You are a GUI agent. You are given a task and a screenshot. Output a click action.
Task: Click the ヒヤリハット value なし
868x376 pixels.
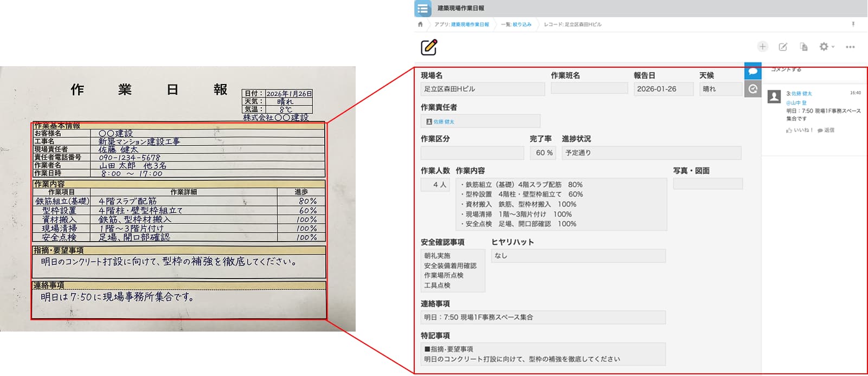click(x=578, y=256)
